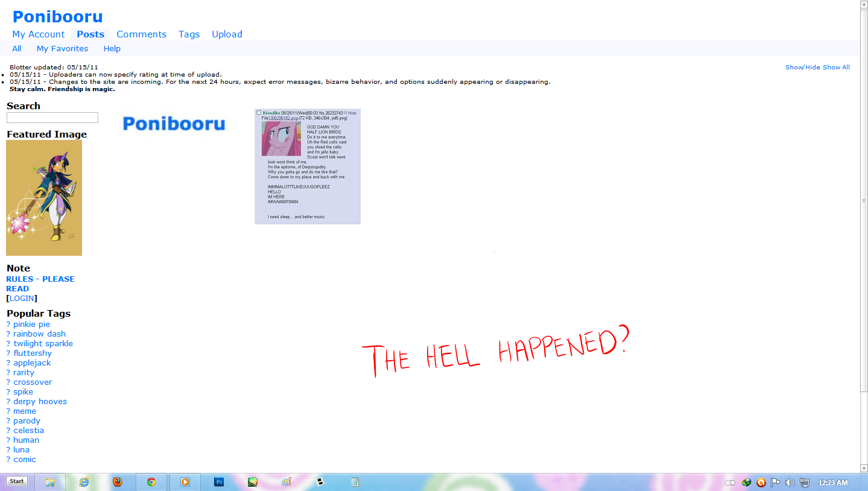
Task: Click the question mark beside pinkie pie
Action: pyautogui.click(x=8, y=325)
